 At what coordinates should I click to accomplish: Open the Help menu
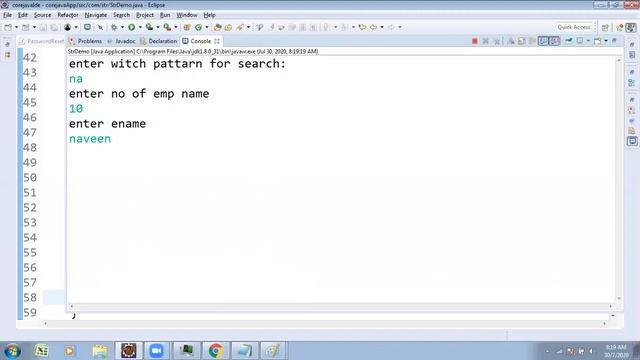209,15
